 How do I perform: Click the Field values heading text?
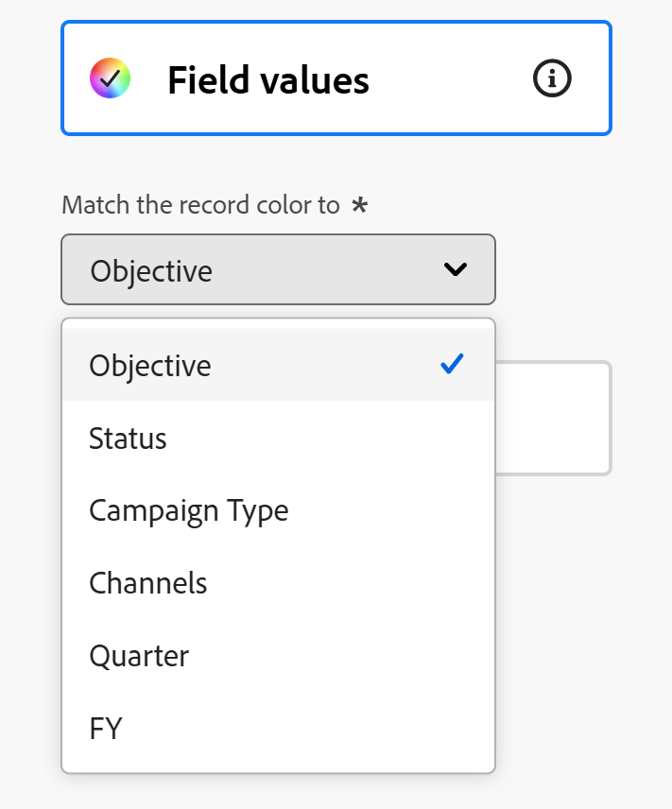(x=268, y=80)
